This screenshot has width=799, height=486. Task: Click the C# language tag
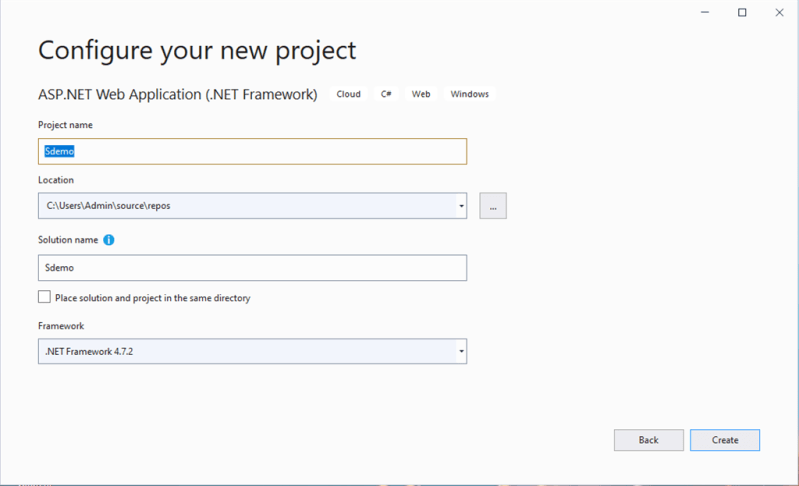386,94
